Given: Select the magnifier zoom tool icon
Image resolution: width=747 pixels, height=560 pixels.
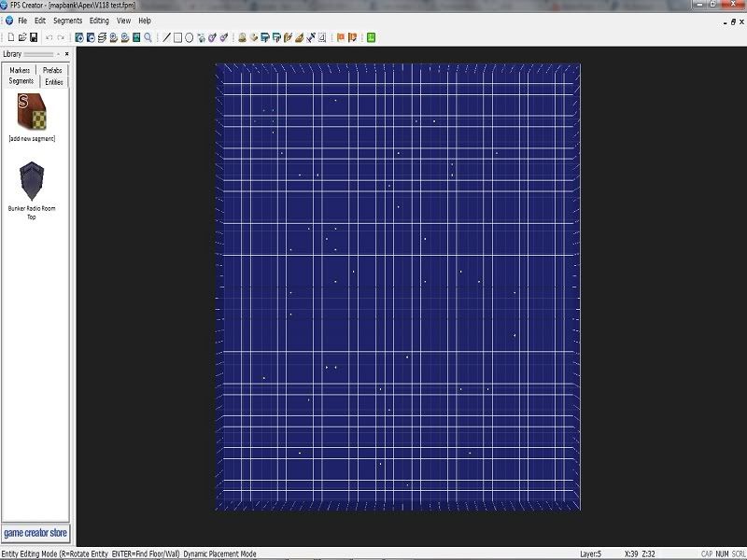Looking at the screenshot, I should (148, 37).
